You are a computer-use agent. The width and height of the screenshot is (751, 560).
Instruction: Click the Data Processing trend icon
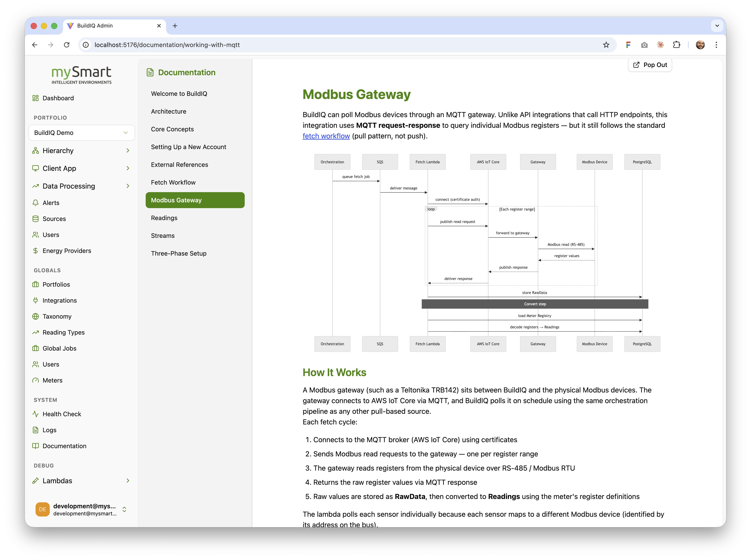[x=35, y=186]
